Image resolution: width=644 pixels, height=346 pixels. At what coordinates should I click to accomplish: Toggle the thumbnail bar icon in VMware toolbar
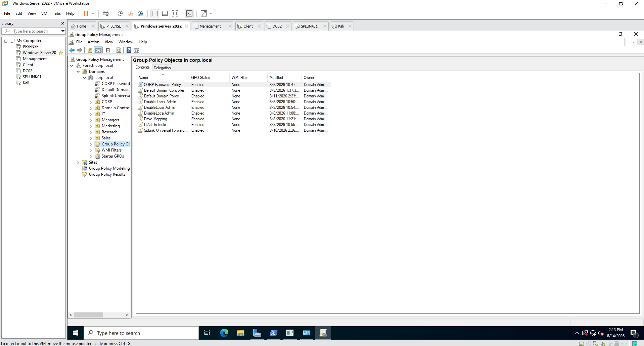click(165, 13)
